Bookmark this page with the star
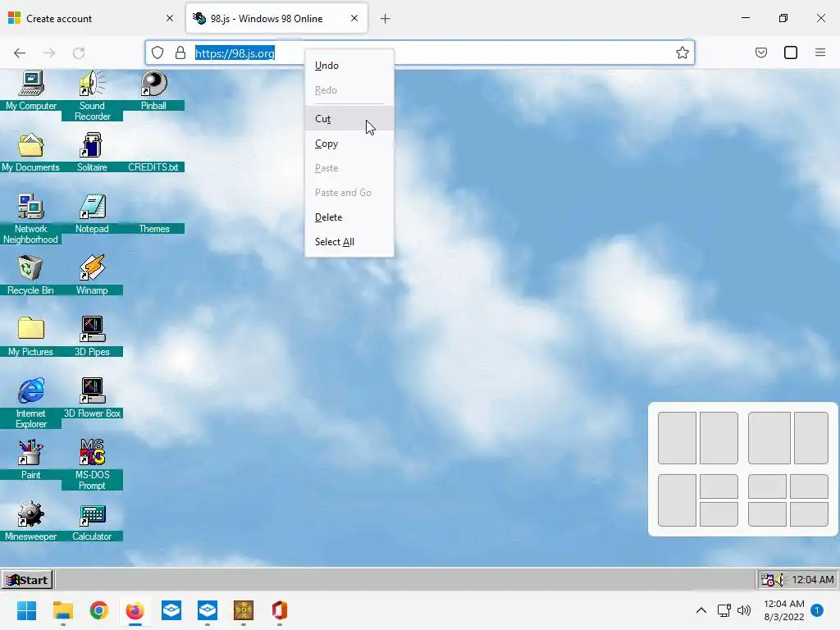The height and width of the screenshot is (630, 840). [682, 52]
